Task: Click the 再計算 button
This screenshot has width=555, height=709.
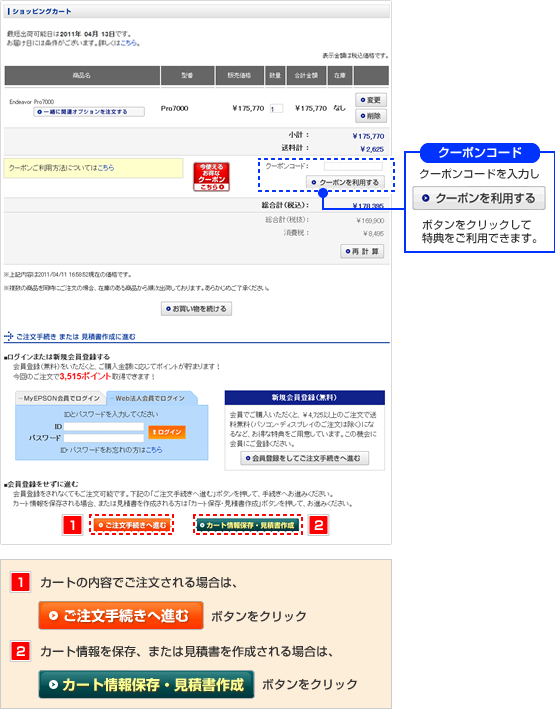Action: pos(362,251)
